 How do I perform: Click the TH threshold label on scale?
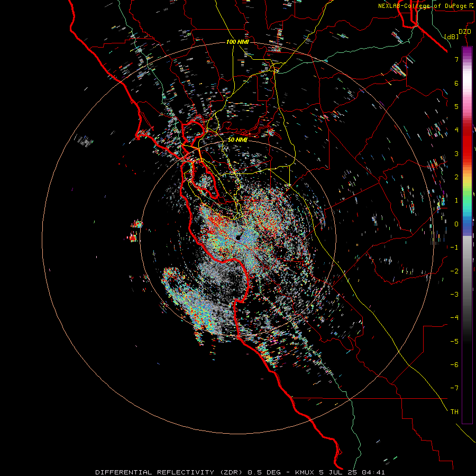tap(454, 412)
